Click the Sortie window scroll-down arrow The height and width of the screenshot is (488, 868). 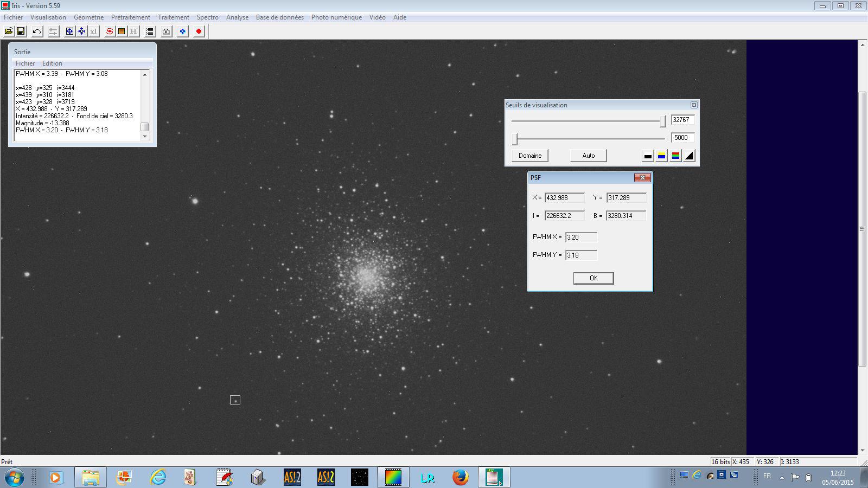(x=145, y=137)
